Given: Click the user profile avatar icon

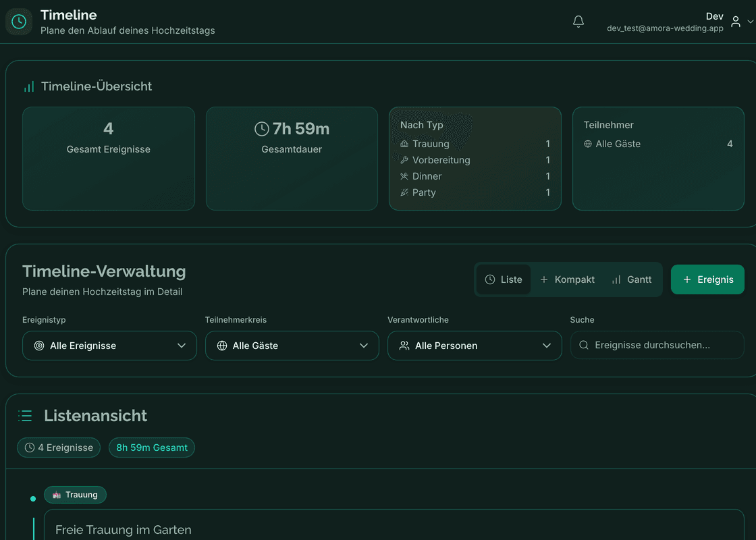Looking at the screenshot, I should (x=735, y=22).
